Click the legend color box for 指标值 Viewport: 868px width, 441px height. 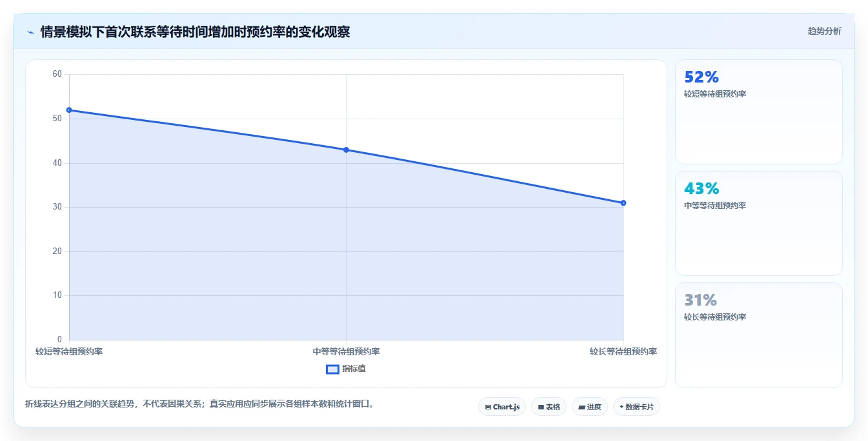[x=332, y=369]
